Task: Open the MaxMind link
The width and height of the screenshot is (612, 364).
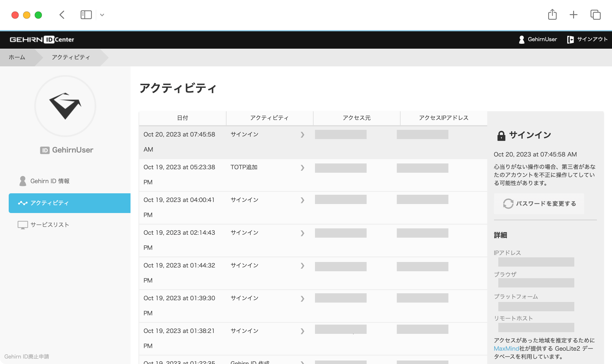Action: [x=506, y=349]
